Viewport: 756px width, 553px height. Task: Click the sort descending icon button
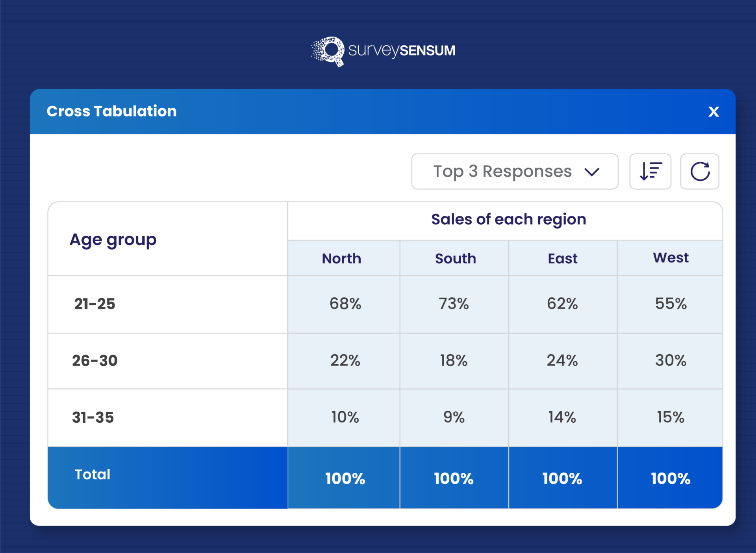tap(650, 172)
